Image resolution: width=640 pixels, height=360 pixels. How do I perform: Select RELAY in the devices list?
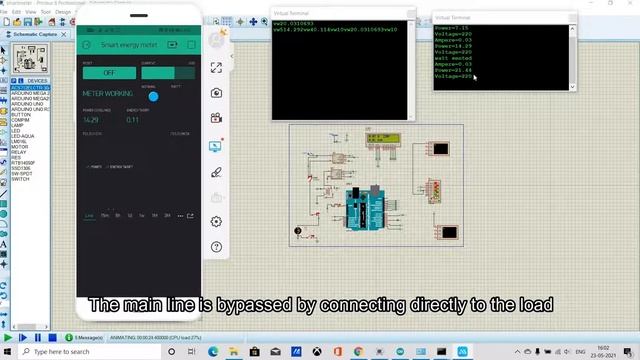click(18, 152)
